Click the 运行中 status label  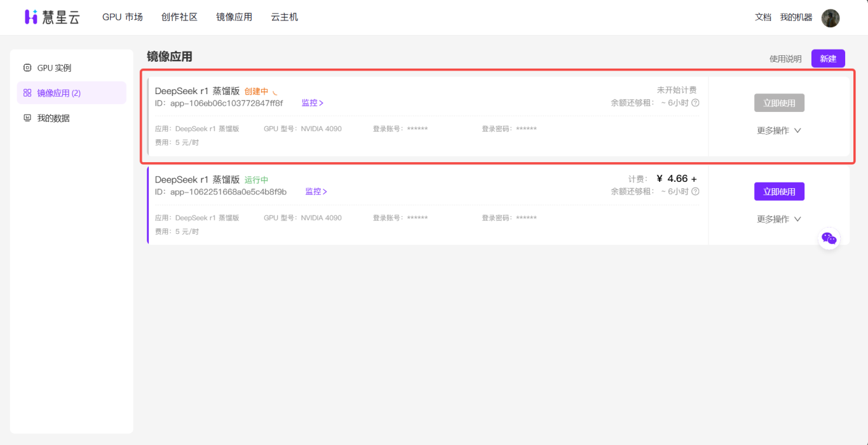point(256,180)
